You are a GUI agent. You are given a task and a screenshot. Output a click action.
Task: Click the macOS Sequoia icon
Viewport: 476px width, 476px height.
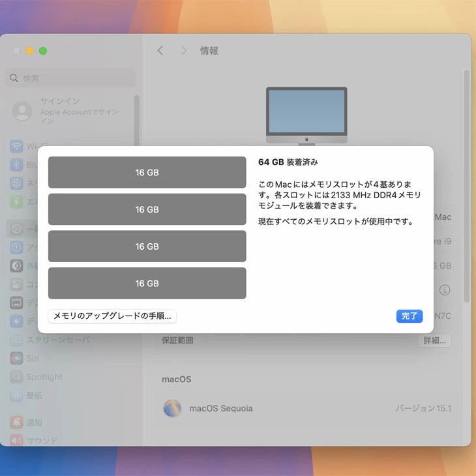pyautogui.click(x=172, y=408)
